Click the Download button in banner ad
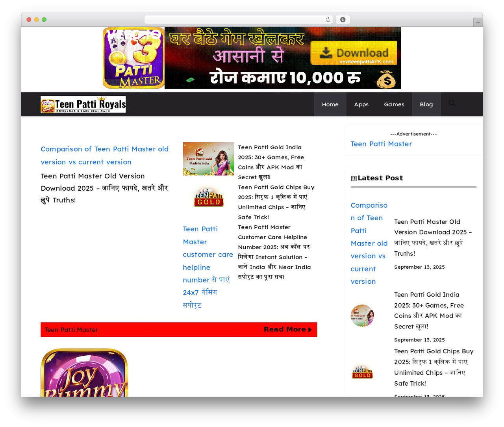 (354, 53)
